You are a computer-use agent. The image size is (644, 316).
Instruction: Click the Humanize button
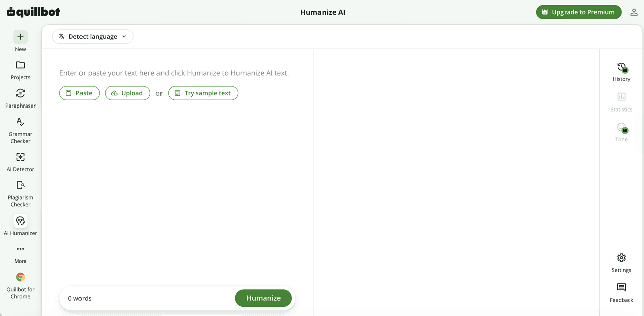pyautogui.click(x=263, y=298)
